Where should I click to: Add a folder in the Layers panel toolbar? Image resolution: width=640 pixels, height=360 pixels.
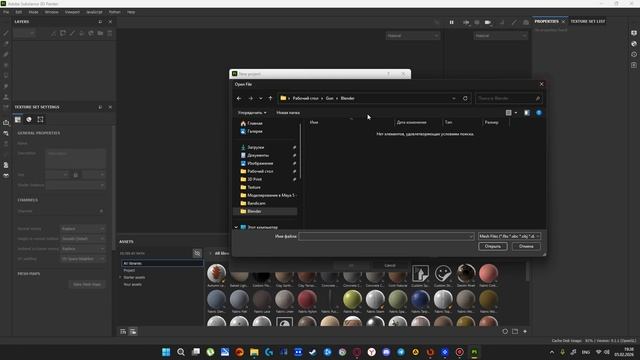pos(100,33)
